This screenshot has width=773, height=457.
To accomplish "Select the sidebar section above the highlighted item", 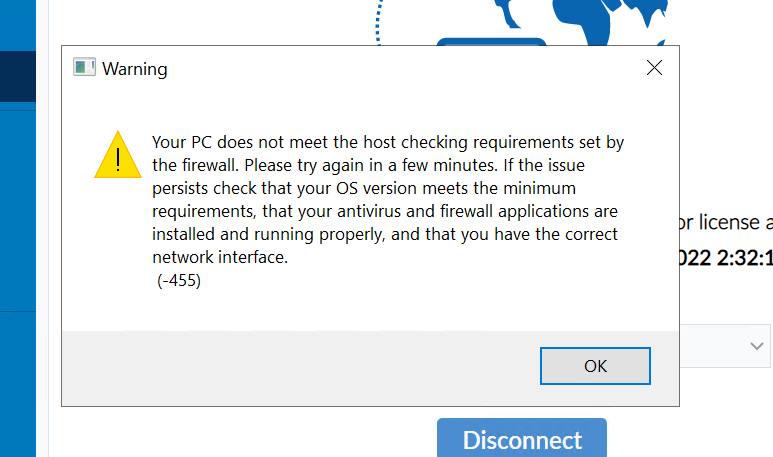I will click(17, 25).
